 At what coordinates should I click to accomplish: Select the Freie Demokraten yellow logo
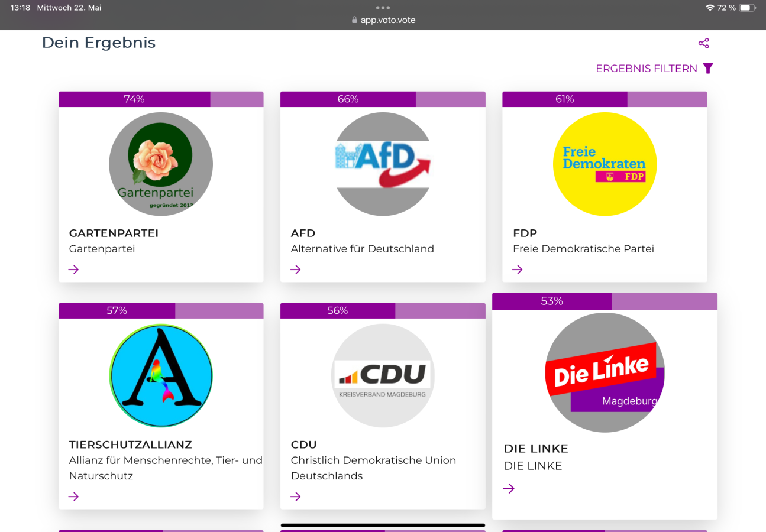tap(605, 164)
